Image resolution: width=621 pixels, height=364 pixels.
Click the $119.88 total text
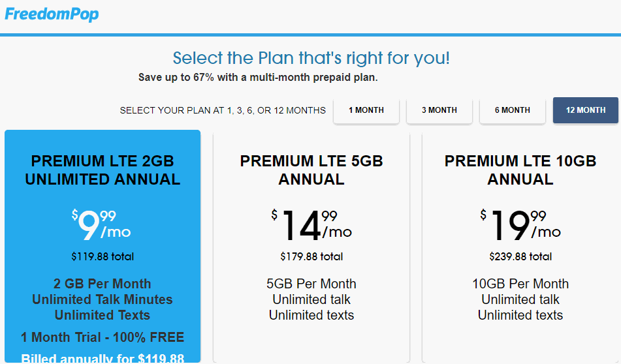(x=103, y=257)
